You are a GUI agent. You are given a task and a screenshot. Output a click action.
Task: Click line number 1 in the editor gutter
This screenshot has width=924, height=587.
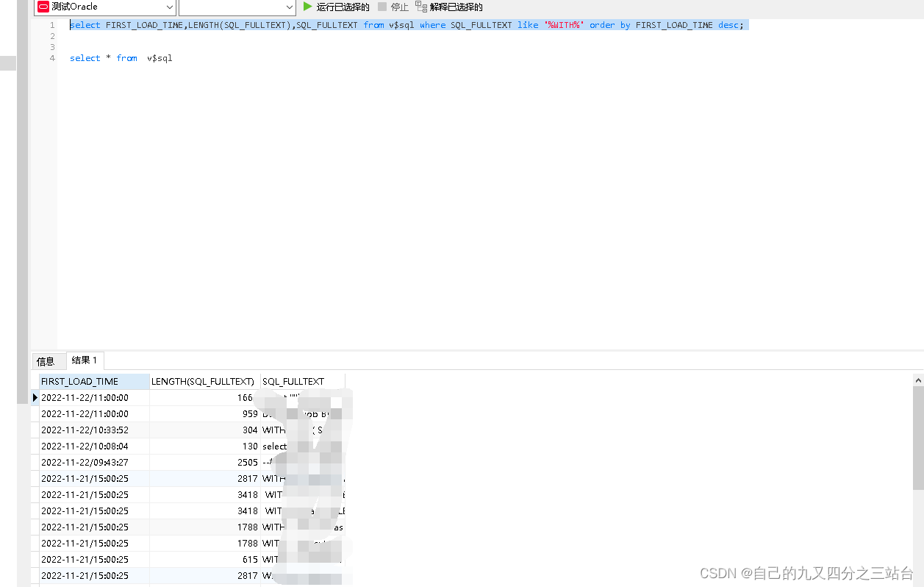tap(52, 25)
